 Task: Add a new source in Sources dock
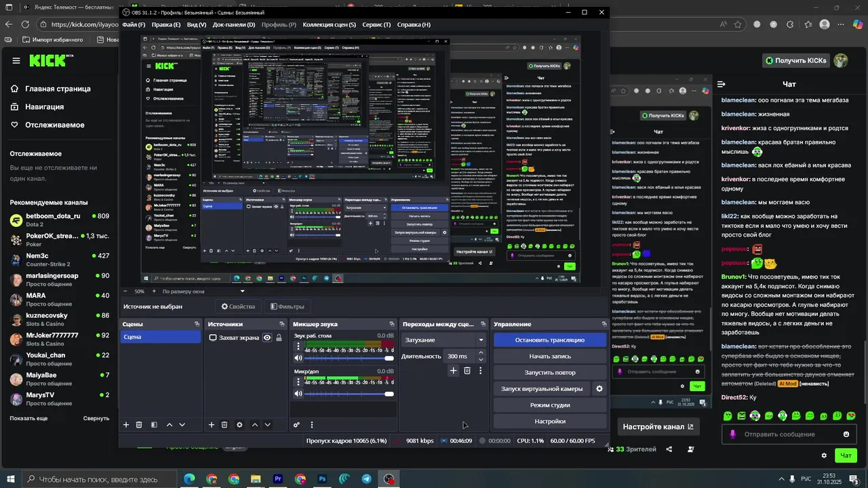[x=211, y=425]
